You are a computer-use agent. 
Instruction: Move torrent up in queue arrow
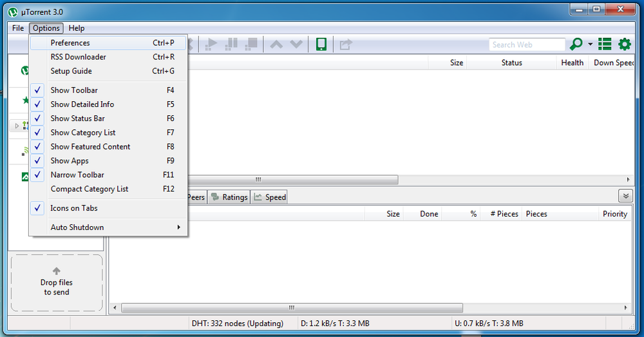pyautogui.click(x=276, y=44)
